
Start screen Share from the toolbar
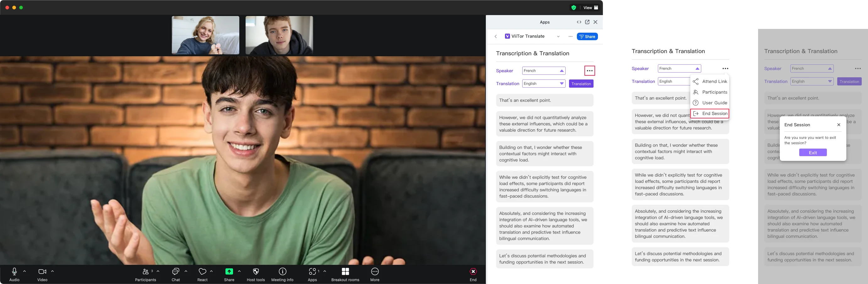point(229,271)
